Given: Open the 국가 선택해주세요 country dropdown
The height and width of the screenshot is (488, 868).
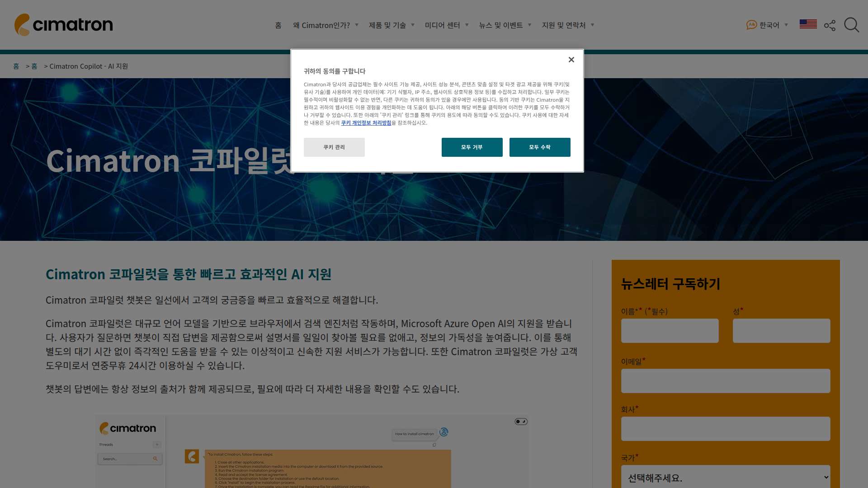Looking at the screenshot, I should [x=725, y=477].
